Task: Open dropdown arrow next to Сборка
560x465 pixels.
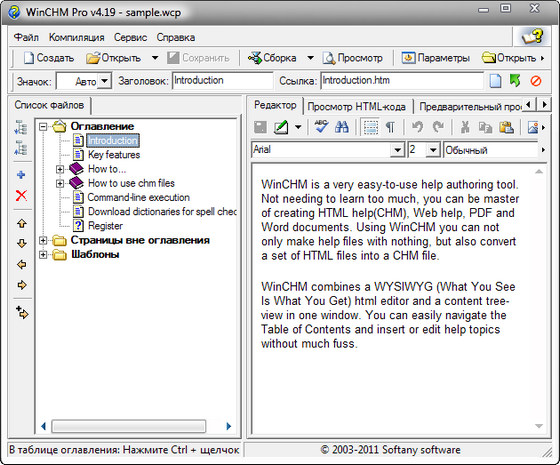Action: (x=310, y=58)
